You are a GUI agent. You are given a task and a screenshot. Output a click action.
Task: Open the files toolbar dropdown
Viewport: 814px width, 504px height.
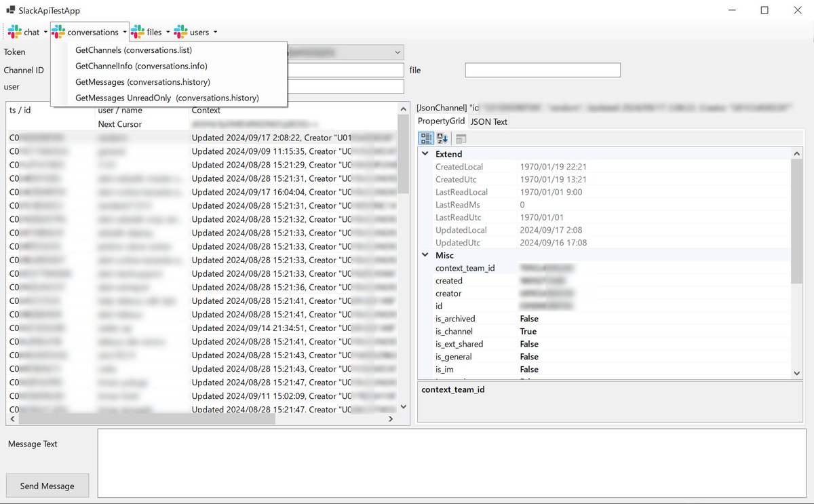(151, 32)
